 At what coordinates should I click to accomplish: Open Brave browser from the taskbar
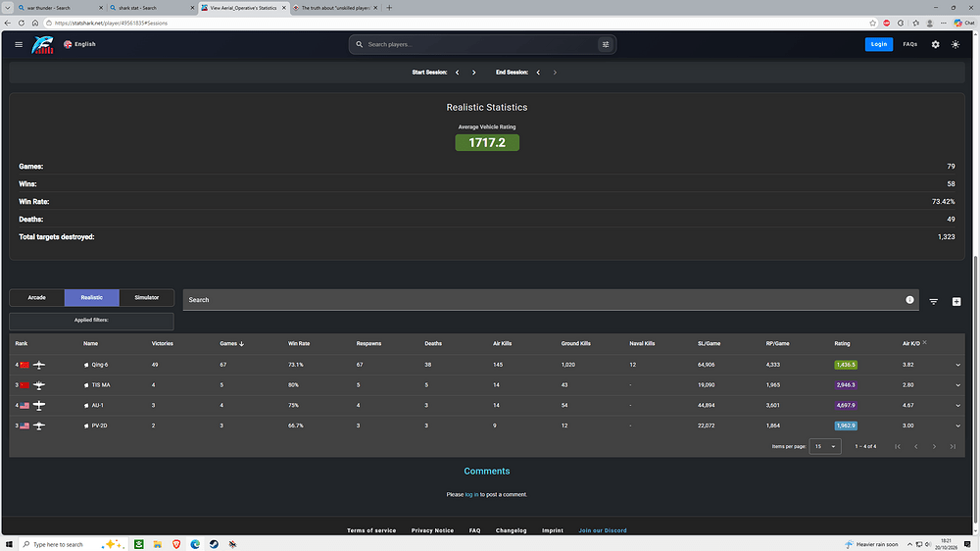pos(176,544)
